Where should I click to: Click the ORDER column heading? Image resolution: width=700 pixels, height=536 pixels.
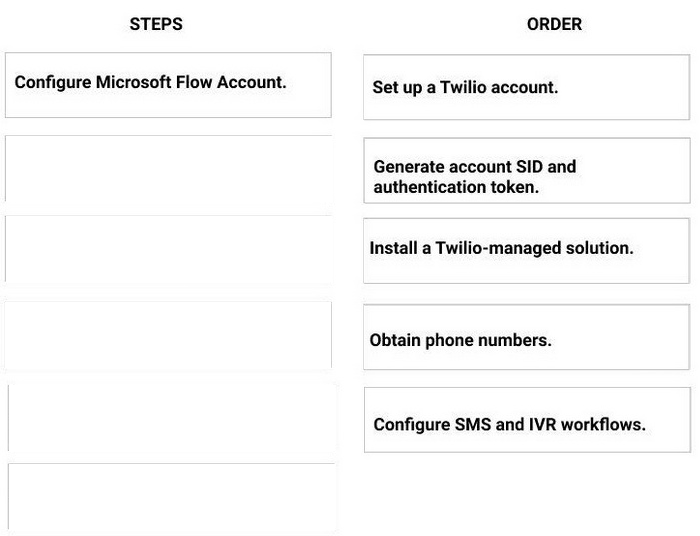tap(554, 24)
